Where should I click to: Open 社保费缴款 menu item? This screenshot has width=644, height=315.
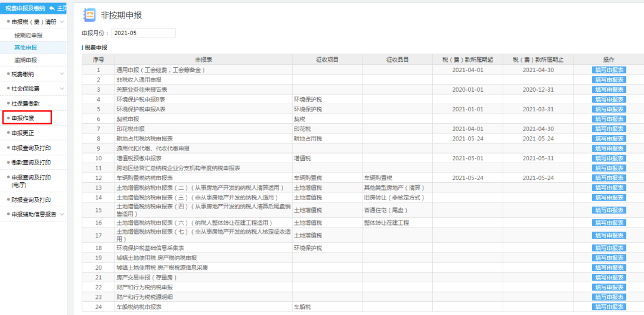point(26,104)
